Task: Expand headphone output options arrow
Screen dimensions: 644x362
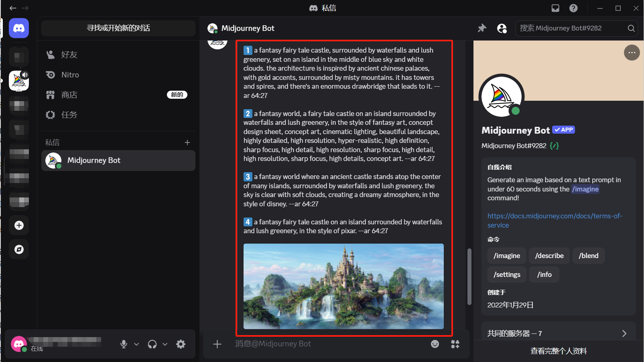Action: 165,344
